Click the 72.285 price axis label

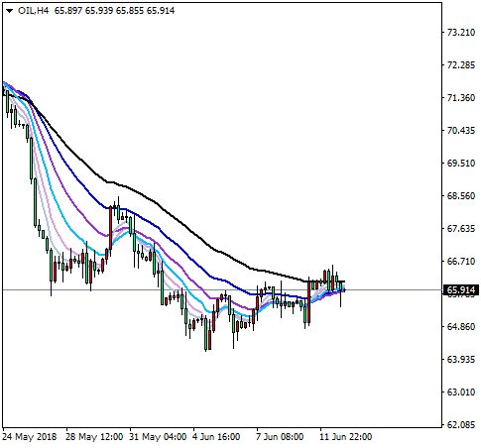coord(461,65)
